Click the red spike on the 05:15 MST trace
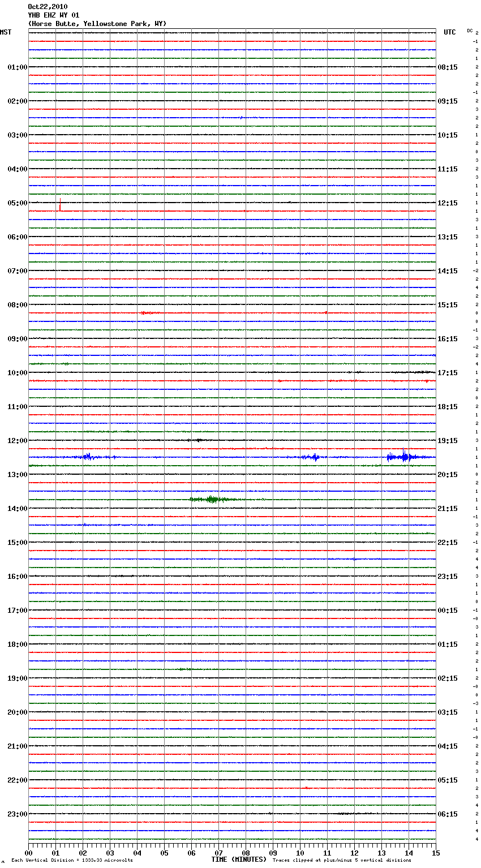The height and width of the screenshot is (868, 481). (60, 205)
